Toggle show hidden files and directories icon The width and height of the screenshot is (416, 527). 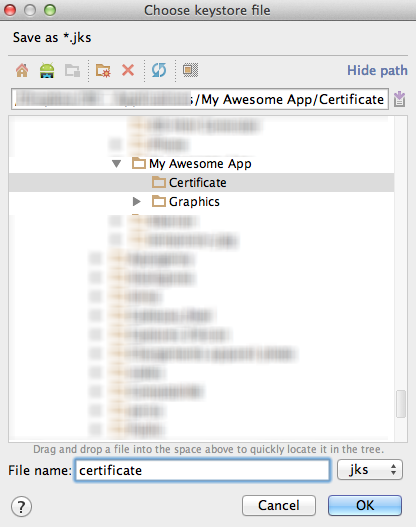(x=190, y=70)
